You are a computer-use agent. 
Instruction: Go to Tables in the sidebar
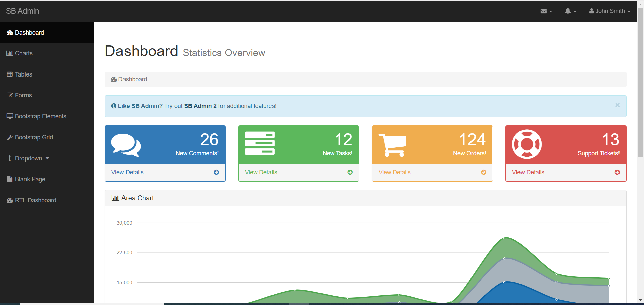(23, 74)
